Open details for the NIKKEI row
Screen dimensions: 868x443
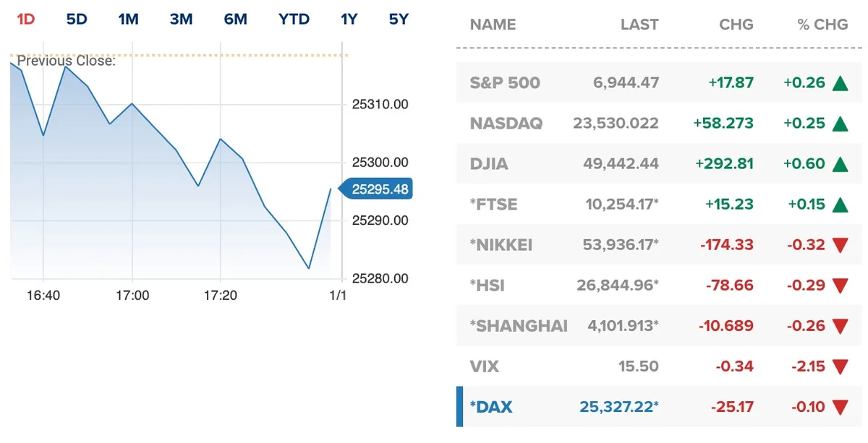click(x=651, y=244)
